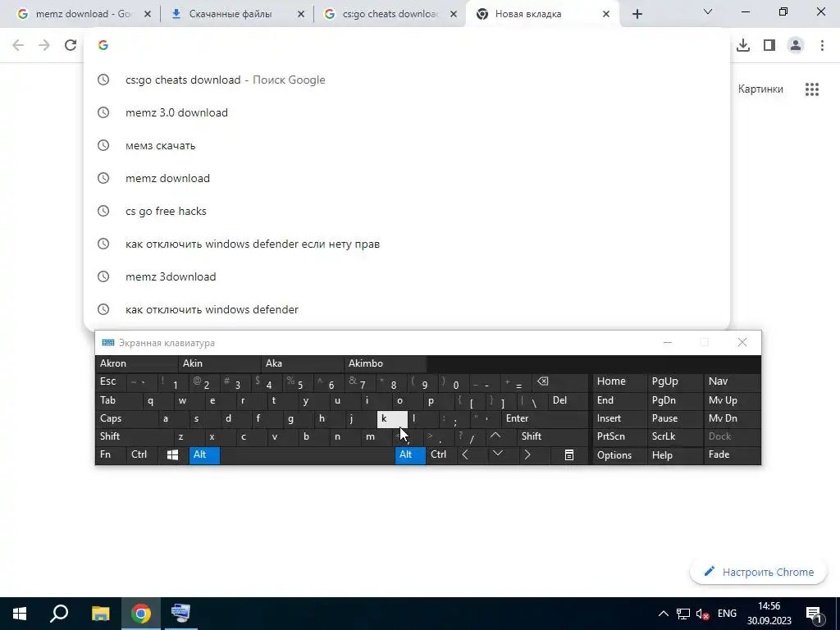Choose suggestion 'memz 3.0 download'
The width and height of the screenshot is (840, 630).
tap(407, 112)
